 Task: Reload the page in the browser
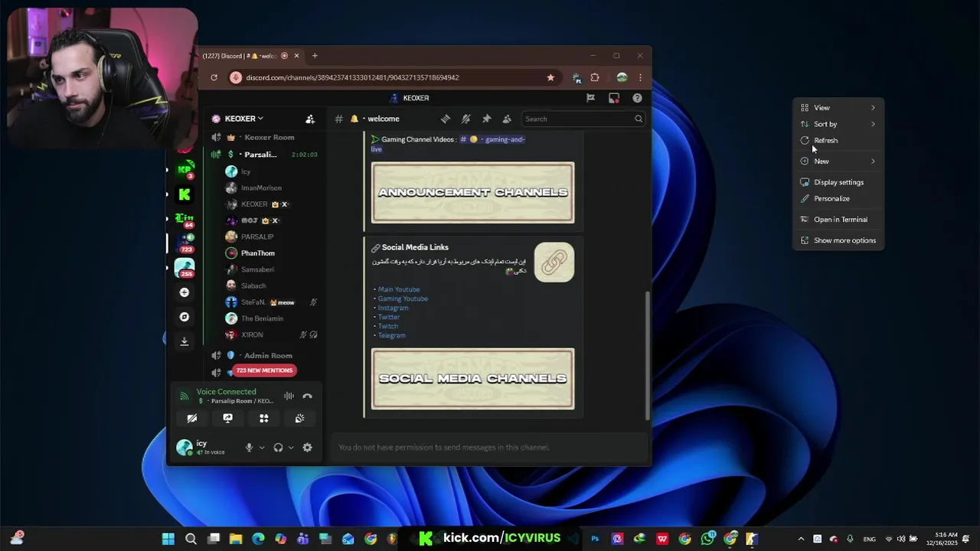click(214, 77)
